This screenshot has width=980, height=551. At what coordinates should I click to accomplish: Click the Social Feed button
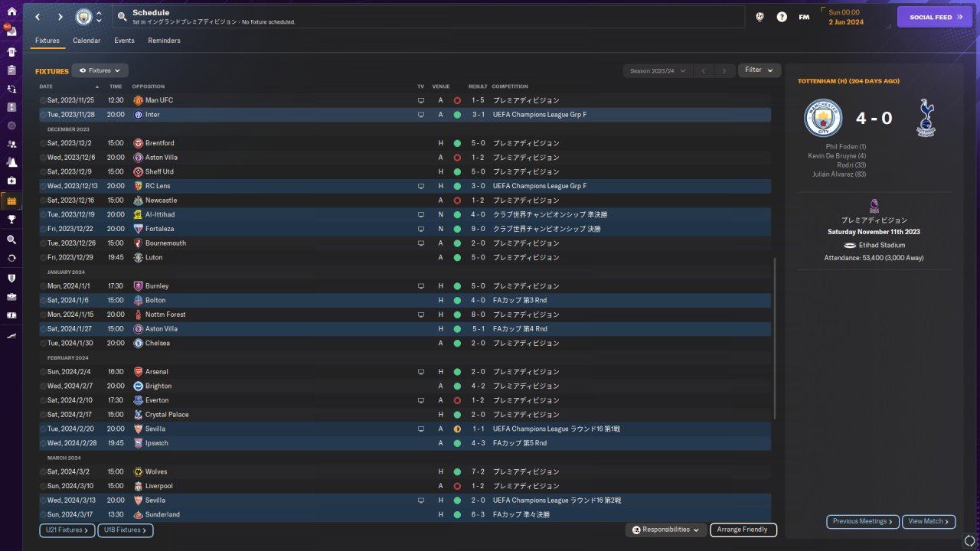pos(935,17)
